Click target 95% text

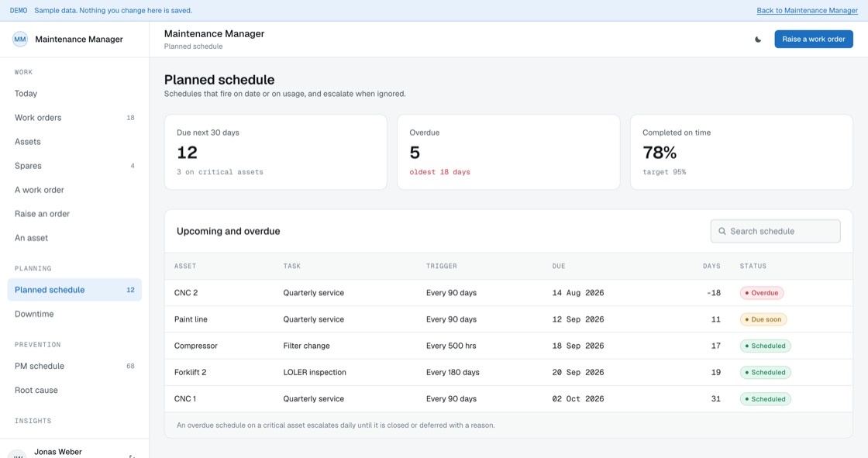click(x=663, y=172)
